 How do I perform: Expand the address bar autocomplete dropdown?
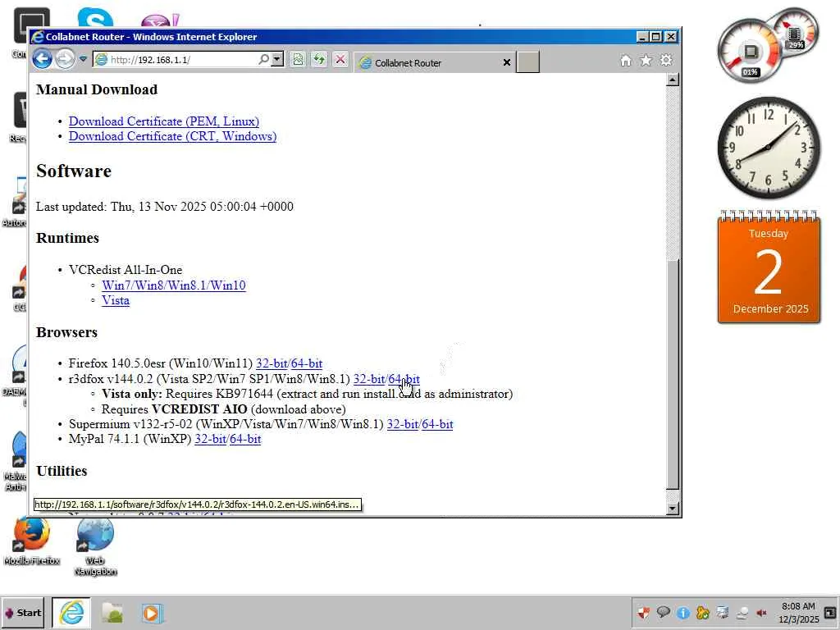[277, 59]
